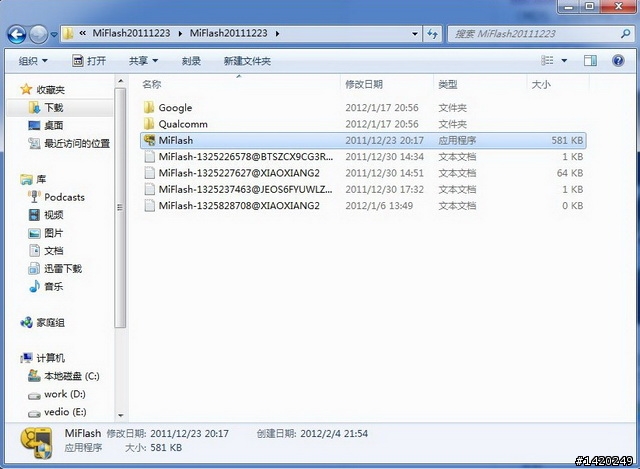Minimize the Explorer window

569,7
